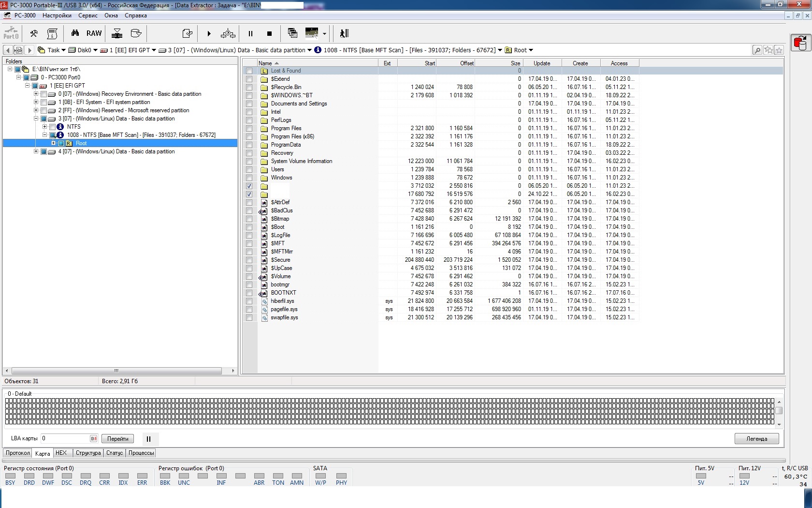Sort file list by Access column
The image size is (812, 508).
(x=619, y=63)
